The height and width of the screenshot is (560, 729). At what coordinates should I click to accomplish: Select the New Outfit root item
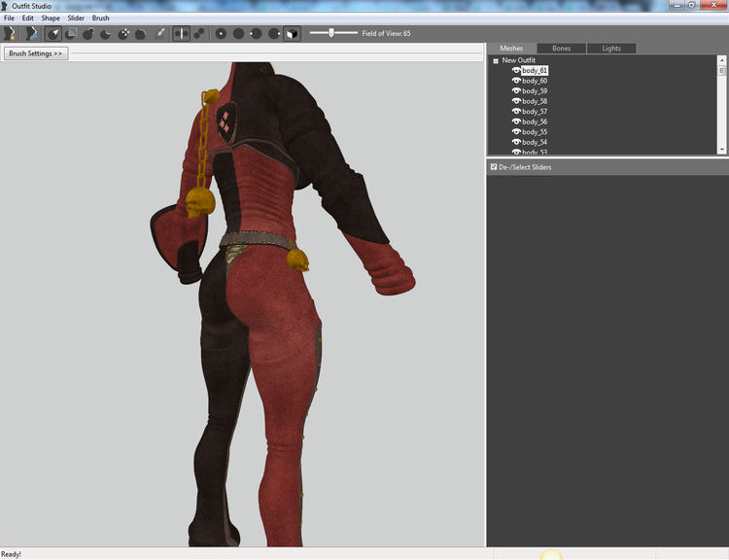[x=518, y=60]
